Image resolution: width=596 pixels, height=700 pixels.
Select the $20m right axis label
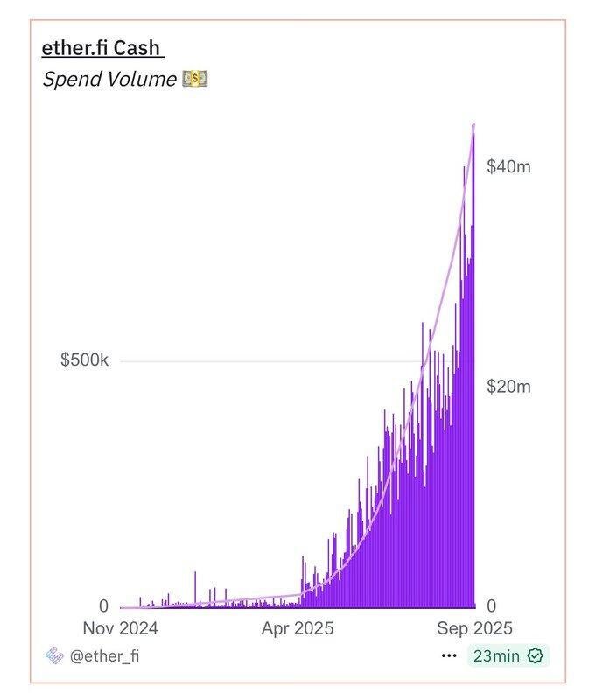pos(509,387)
